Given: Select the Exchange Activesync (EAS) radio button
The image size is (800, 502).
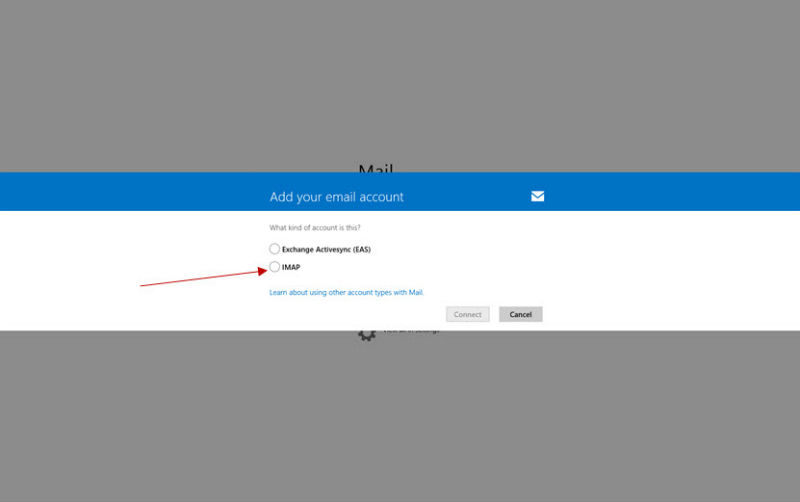Looking at the screenshot, I should tap(274, 249).
